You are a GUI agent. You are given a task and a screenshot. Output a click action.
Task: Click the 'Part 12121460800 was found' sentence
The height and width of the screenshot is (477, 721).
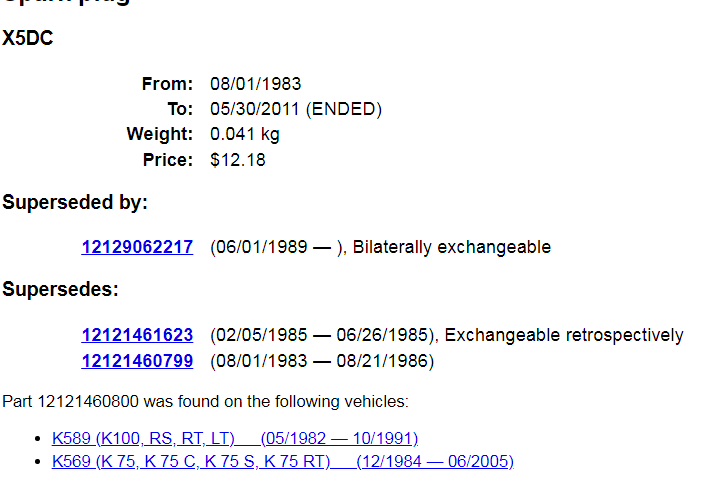click(x=205, y=402)
